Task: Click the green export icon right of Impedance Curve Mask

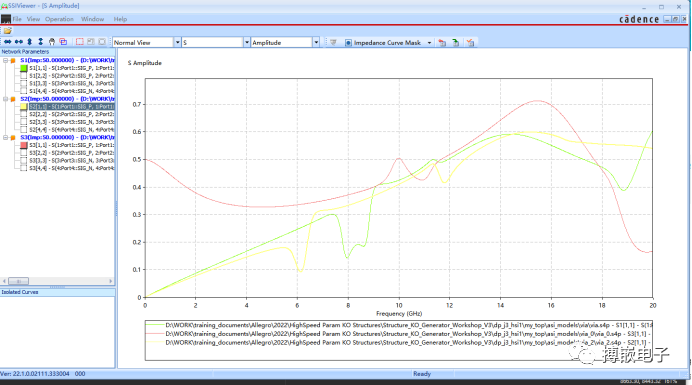Action: pos(456,42)
